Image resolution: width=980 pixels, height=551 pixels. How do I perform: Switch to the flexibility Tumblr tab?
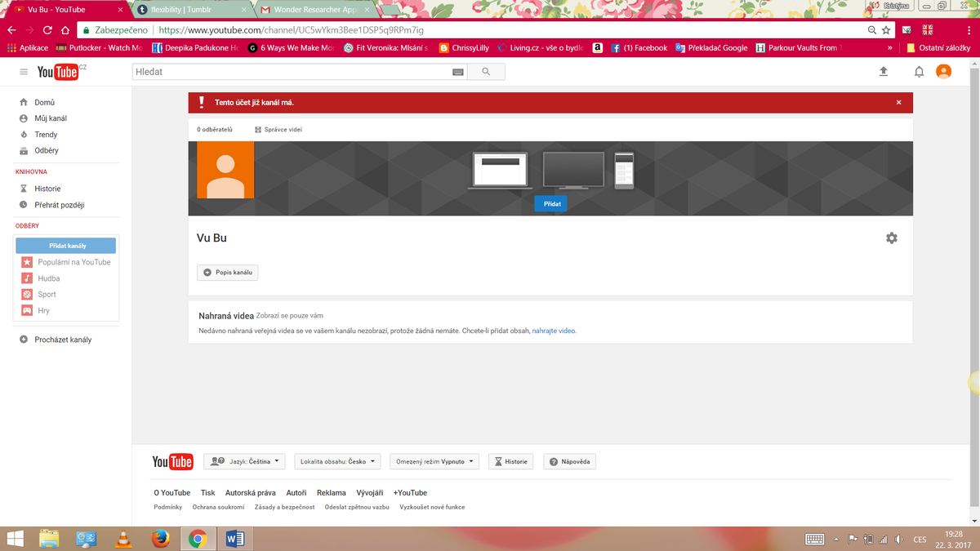point(192,10)
